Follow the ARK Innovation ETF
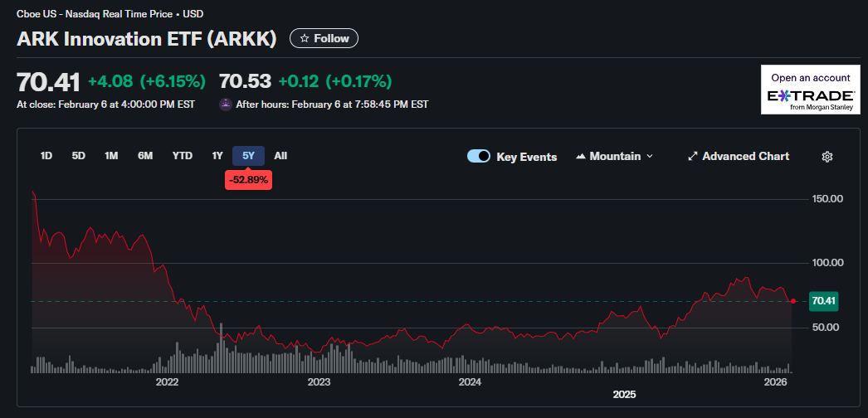 324,38
